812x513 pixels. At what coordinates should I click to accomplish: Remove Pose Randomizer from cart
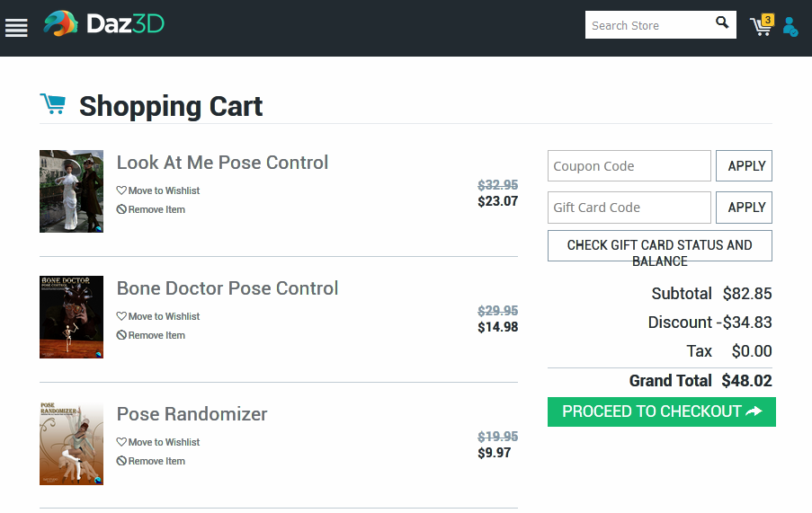(151, 461)
